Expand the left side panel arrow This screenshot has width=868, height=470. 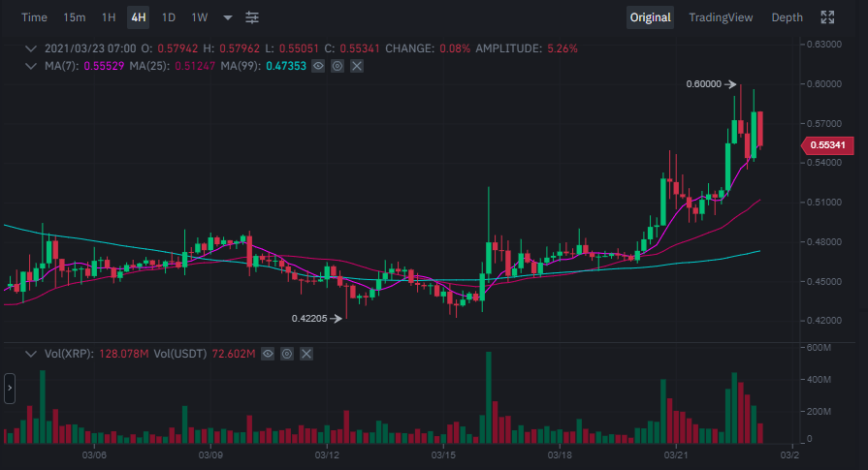[x=10, y=390]
